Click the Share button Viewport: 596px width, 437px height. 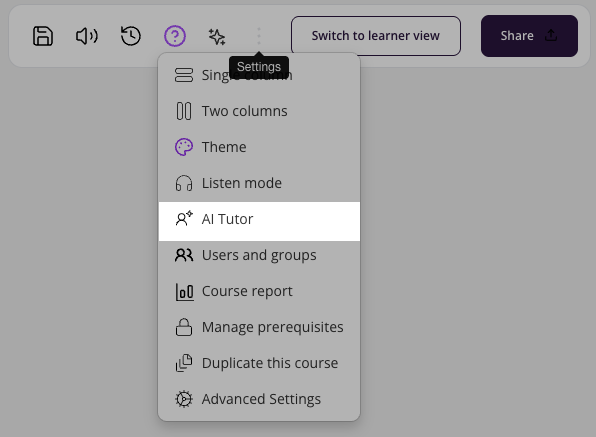coord(529,36)
